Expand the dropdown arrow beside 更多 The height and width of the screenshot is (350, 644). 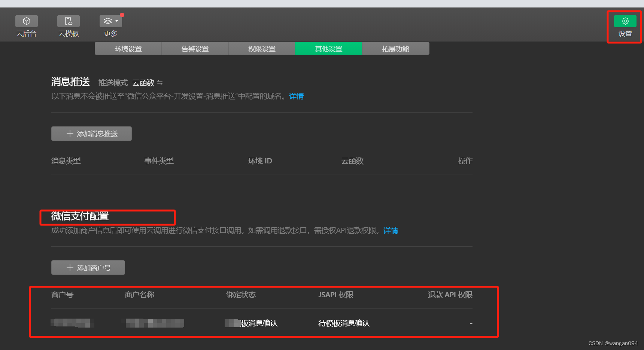coord(116,21)
